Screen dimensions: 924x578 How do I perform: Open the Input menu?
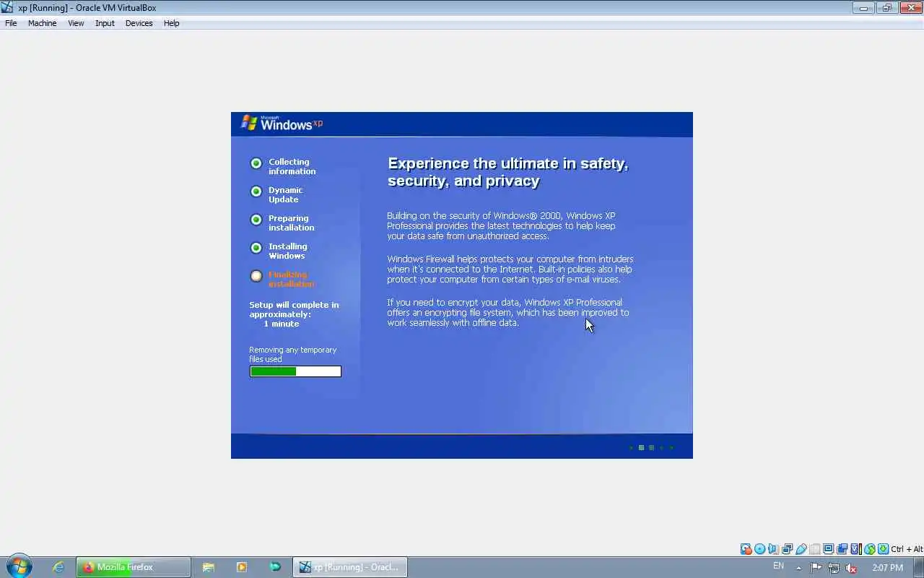(105, 23)
